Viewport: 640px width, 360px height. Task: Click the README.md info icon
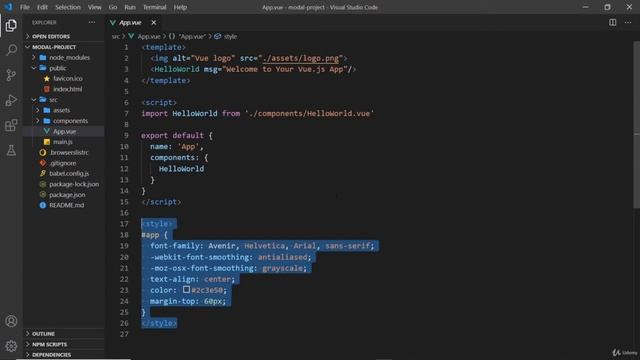click(43, 205)
